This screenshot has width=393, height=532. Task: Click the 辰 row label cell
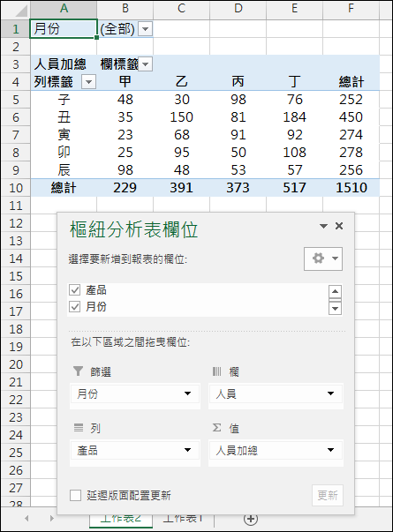point(64,170)
